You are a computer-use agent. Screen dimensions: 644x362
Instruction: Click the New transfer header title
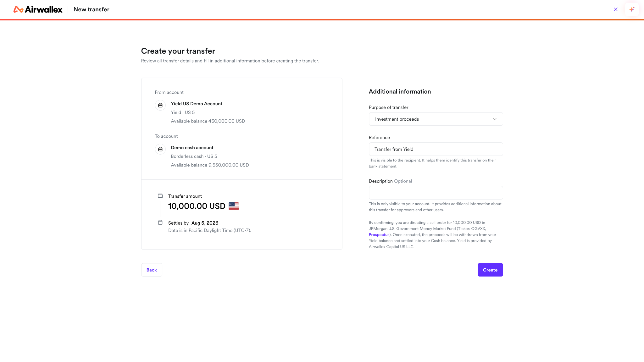[92, 9]
